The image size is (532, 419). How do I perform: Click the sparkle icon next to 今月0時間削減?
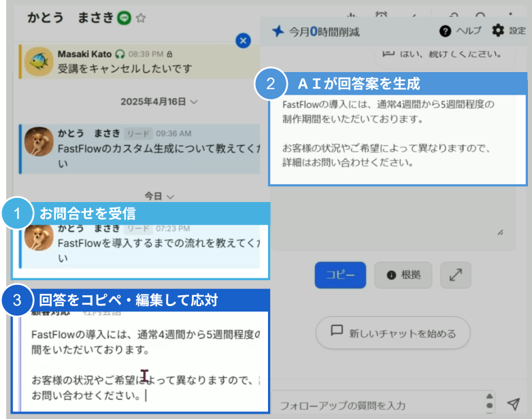tap(278, 31)
